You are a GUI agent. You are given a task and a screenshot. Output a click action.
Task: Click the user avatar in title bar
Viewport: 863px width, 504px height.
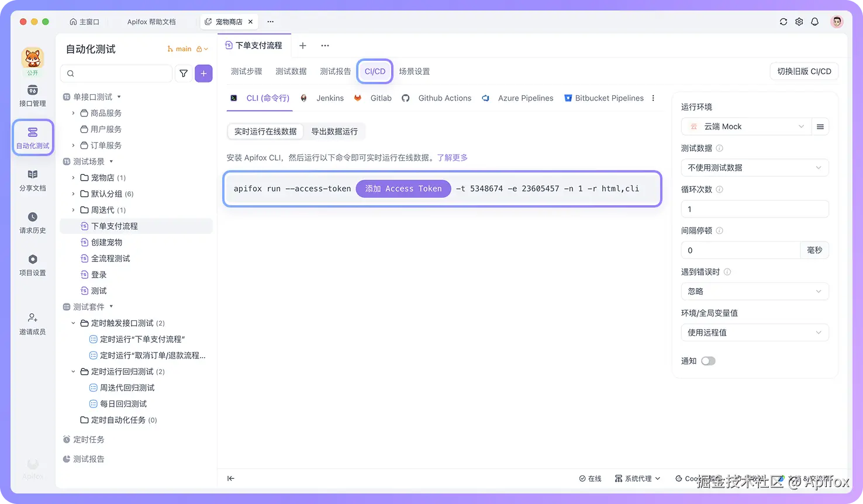pyautogui.click(x=837, y=22)
